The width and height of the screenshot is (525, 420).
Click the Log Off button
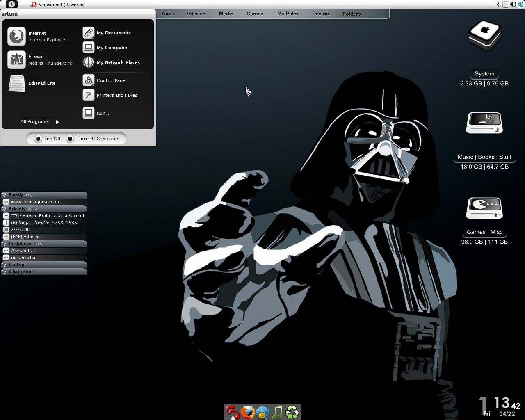coord(48,139)
